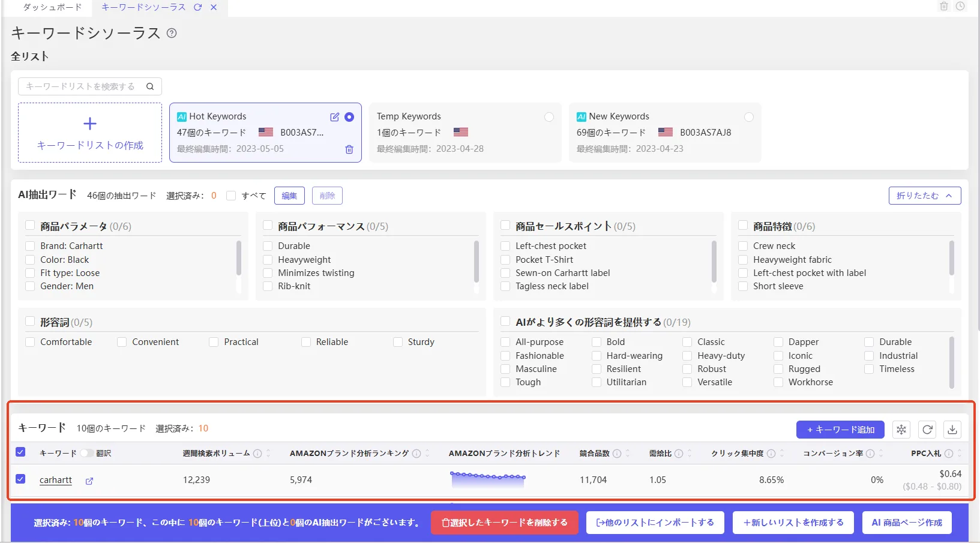The height and width of the screenshot is (543, 980).
Task: Click the search magnifier icon
Action: coord(150,86)
